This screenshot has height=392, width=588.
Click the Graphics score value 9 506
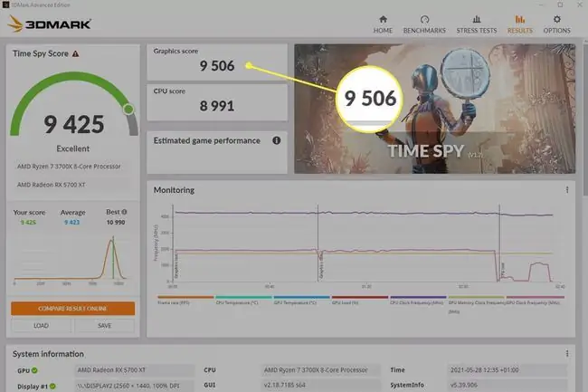[x=217, y=66]
